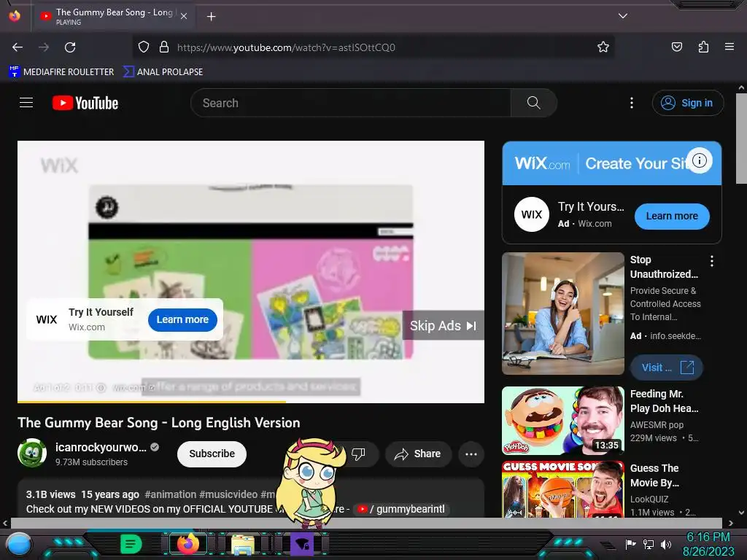Click the #musicvideo hashtag
747x560 pixels.
[x=228, y=494]
